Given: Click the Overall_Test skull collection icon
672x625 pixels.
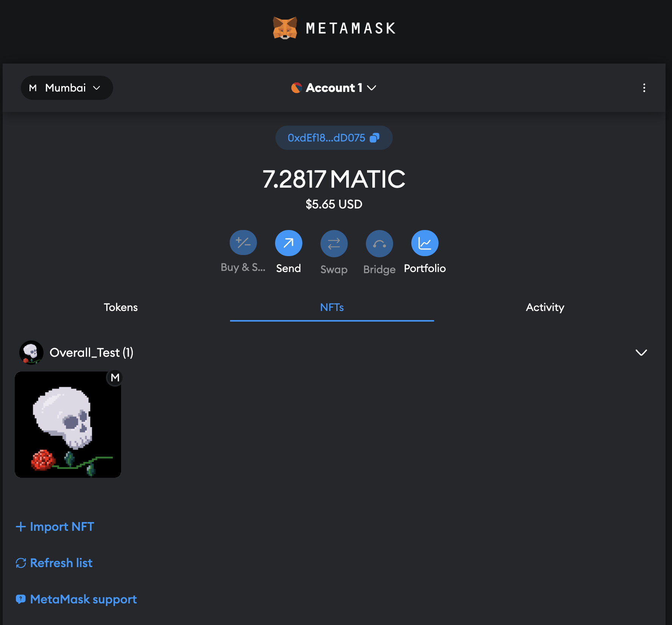Looking at the screenshot, I should [x=31, y=353].
